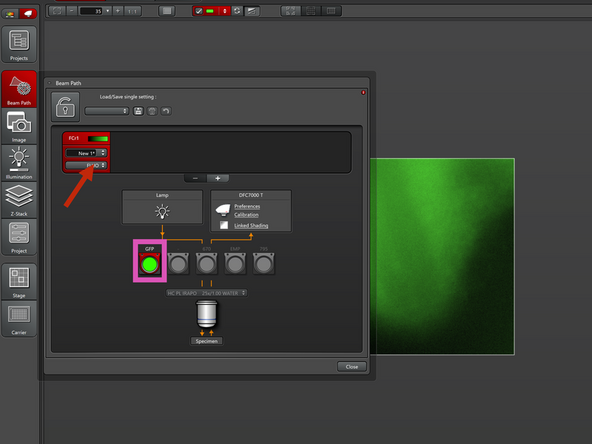592x444 pixels.
Task: Open the Linked Shading link
Action: [x=251, y=225]
